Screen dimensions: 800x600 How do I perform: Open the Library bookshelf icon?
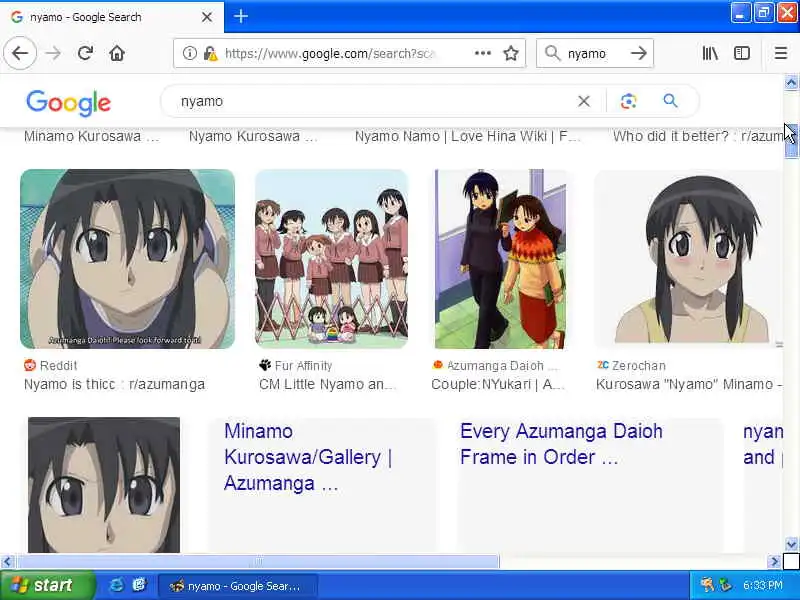click(710, 53)
